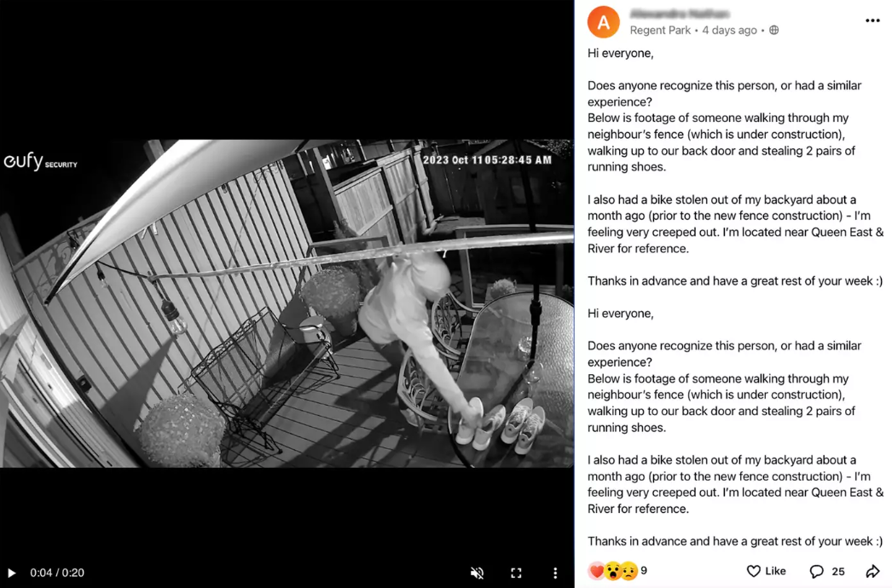Unmute the video sound
Image resolution: width=892 pixels, height=588 pixels.
[478, 573]
